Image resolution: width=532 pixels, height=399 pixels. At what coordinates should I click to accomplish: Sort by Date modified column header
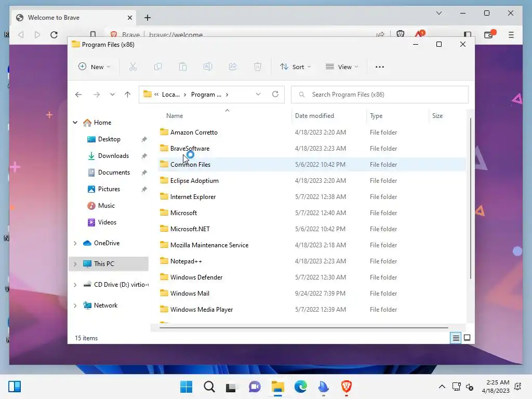(x=314, y=116)
